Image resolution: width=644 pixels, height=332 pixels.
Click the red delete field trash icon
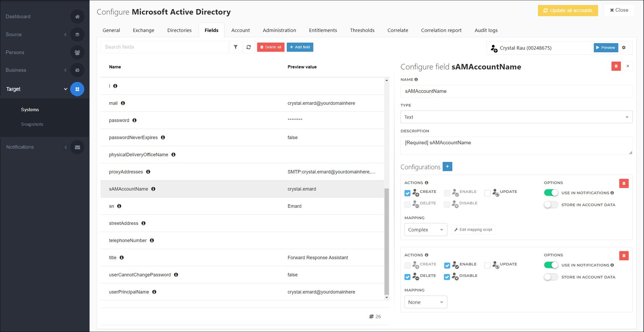point(616,66)
